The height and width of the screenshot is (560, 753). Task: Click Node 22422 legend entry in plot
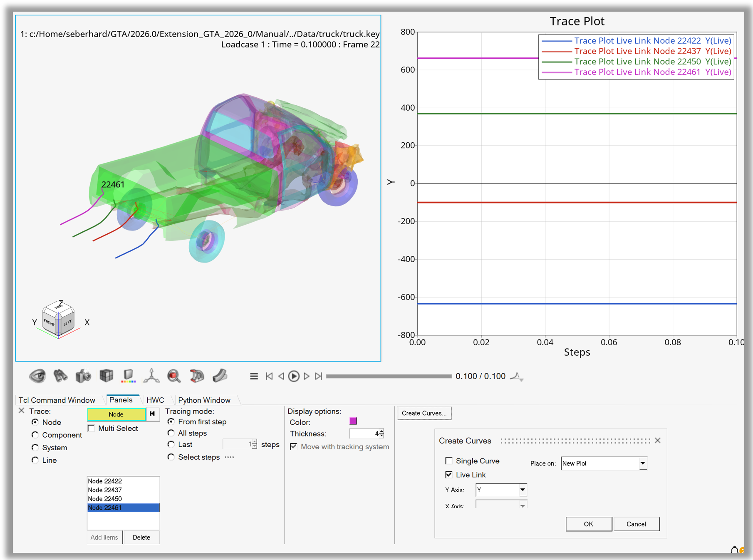point(637,40)
